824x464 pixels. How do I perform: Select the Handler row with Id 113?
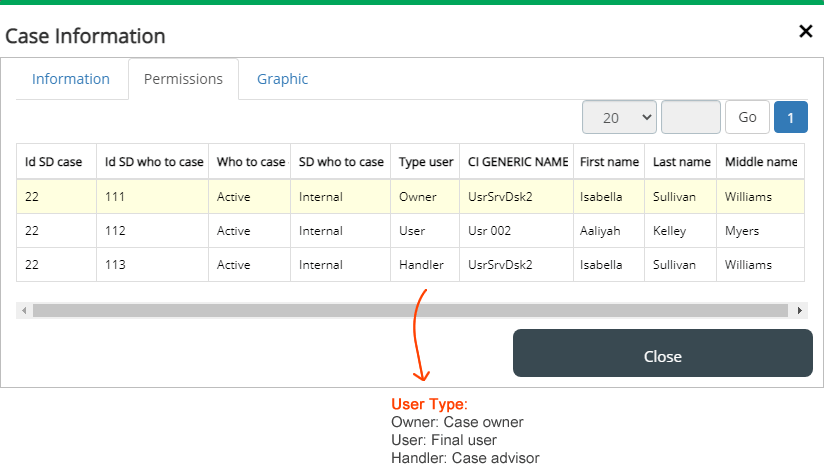pyautogui.click(x=410, y=264)
